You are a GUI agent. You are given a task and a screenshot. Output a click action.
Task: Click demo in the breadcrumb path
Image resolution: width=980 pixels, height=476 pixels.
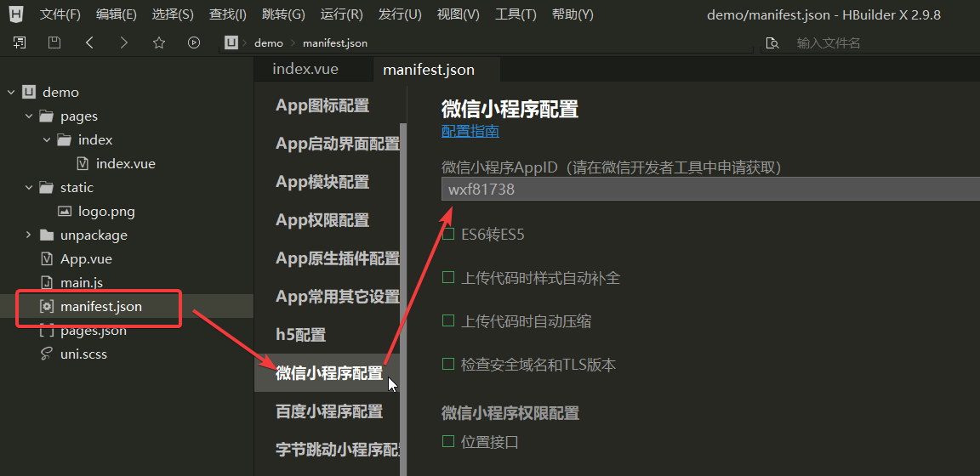(x=269, y=43)
